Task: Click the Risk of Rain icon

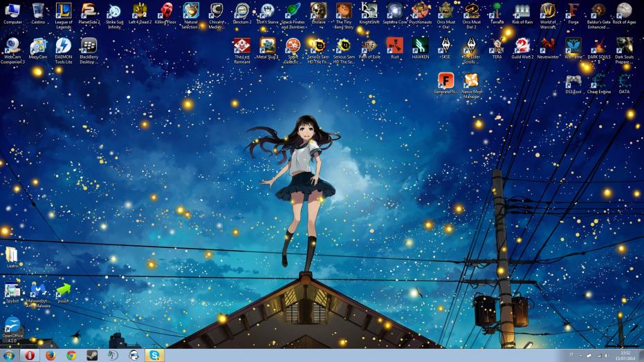Action: tap(522, 14)
